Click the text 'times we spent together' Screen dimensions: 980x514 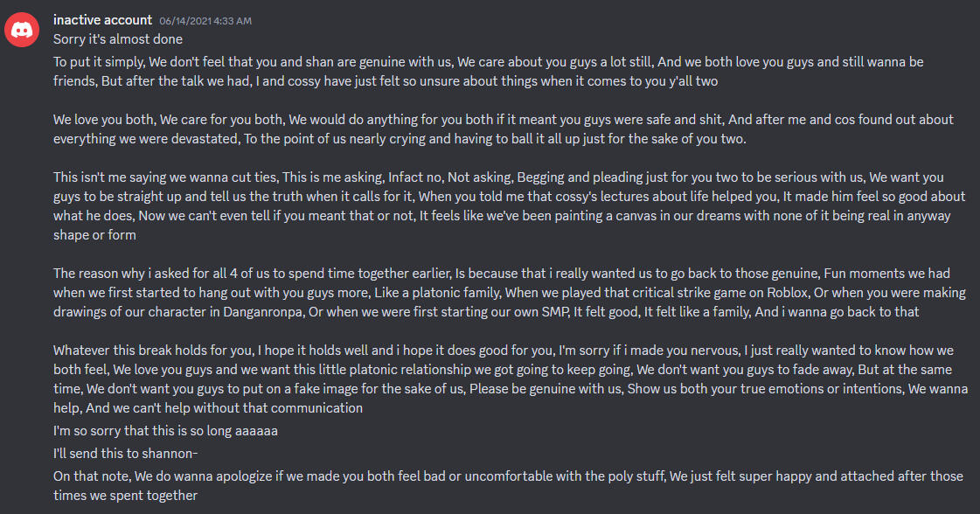(x=126, y=495)
